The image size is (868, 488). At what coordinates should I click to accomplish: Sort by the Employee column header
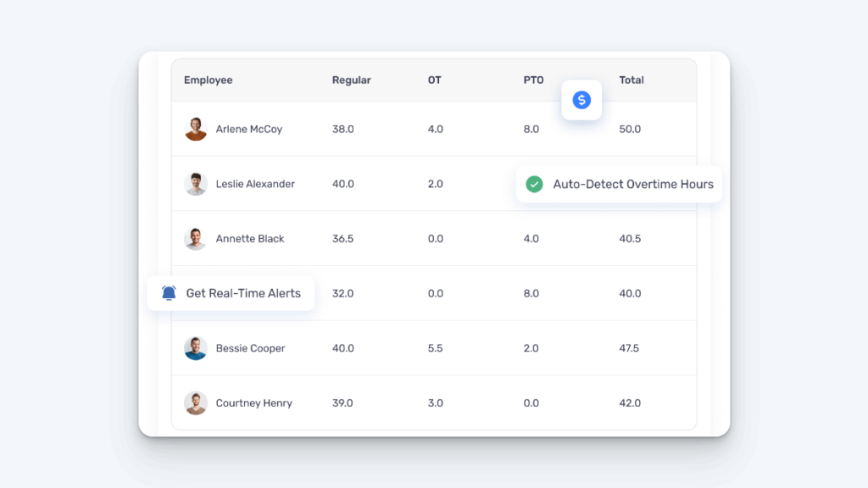click(x=208, y=80)
